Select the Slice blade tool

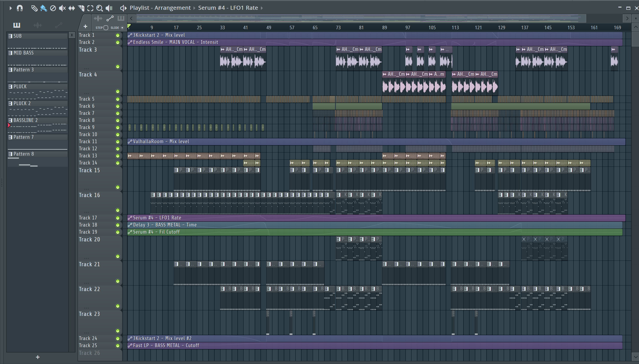81,8
